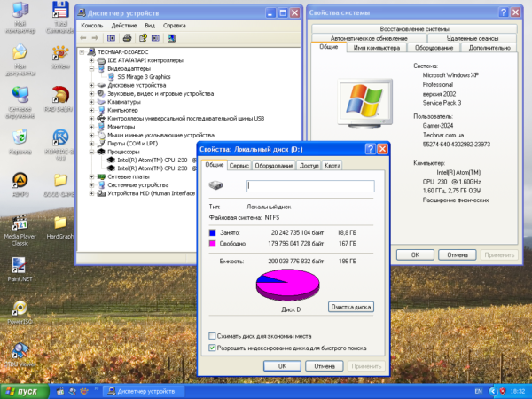Screen dimensions: 532x399
Task: Switch to Доступ tab in disk properties
Action: tap(309, 166)
